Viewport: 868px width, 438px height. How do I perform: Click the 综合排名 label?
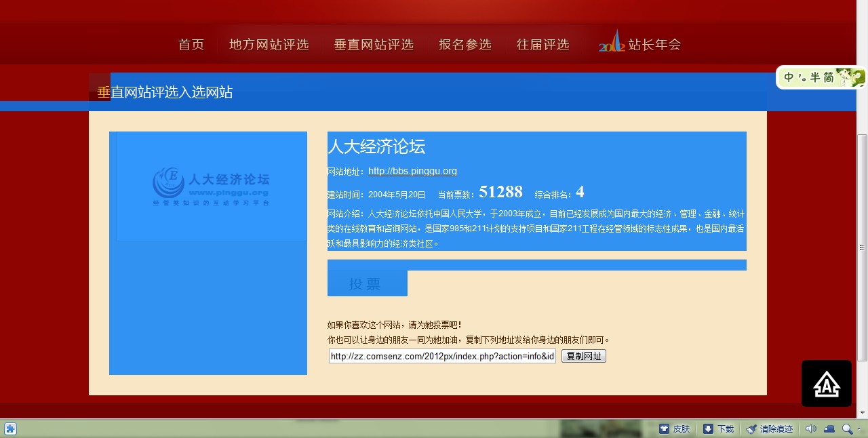click(554, 195)
